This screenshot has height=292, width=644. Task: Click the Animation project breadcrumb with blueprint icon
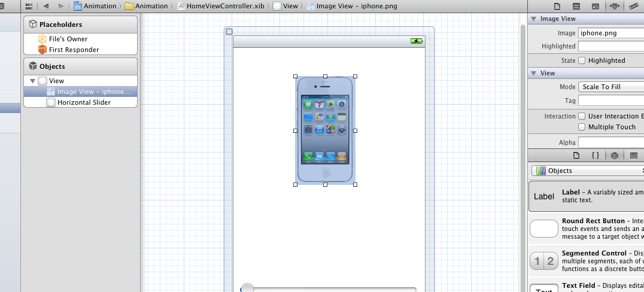click(x=95, y=6)
